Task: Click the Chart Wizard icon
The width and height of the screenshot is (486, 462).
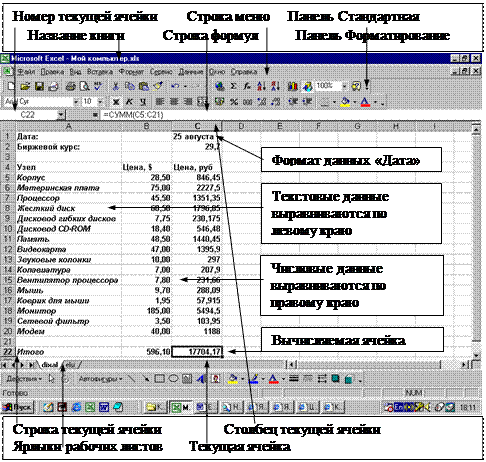Action: [x=293, y=86]
